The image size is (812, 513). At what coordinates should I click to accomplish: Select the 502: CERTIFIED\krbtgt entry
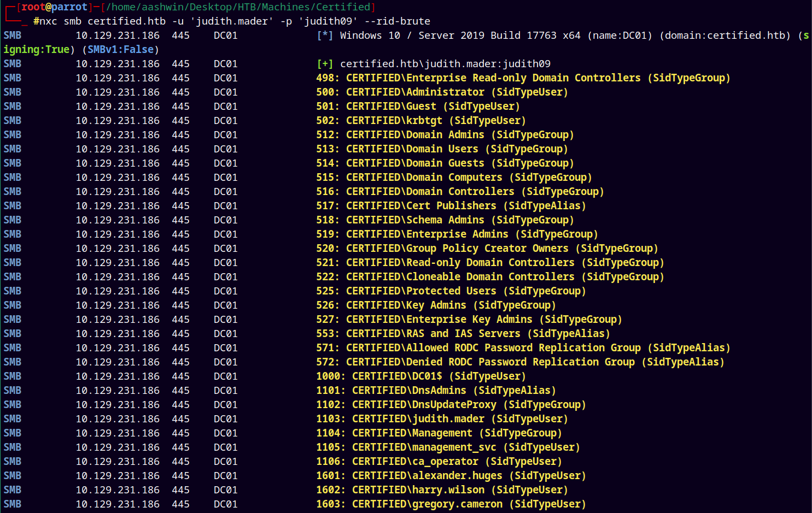[421, 121]
